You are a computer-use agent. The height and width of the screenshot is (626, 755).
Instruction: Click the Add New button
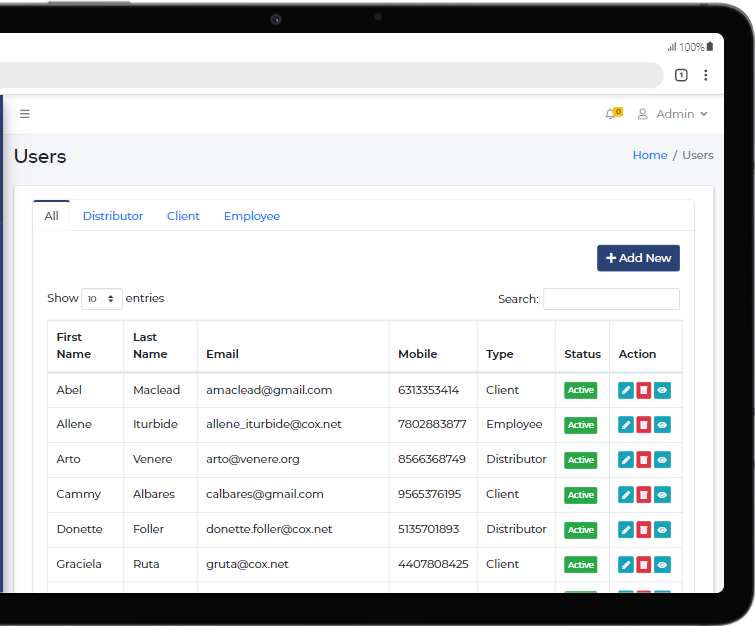(x=638, y=258)
